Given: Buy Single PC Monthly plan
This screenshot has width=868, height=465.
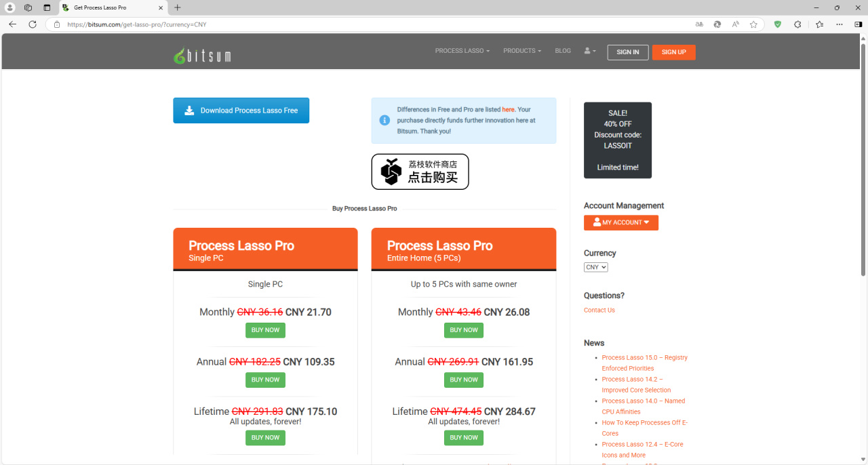Looking at the screenshot, I should click(265, 330).
